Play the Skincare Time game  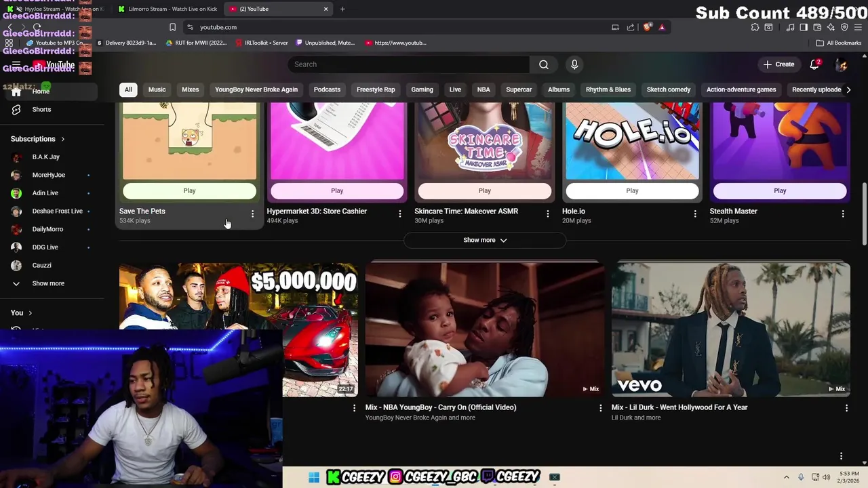(x=485, y=191)
